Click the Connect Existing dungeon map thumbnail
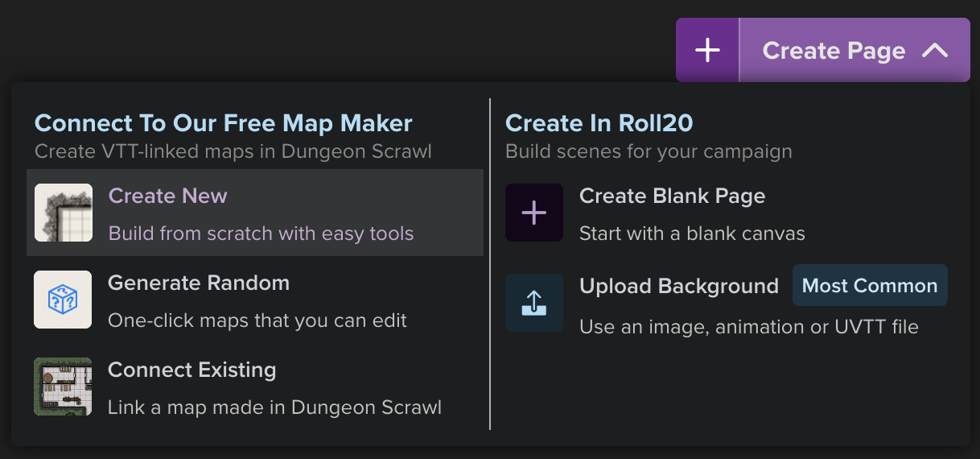Screen dimensions: 980x459 [x=63, y=387]
